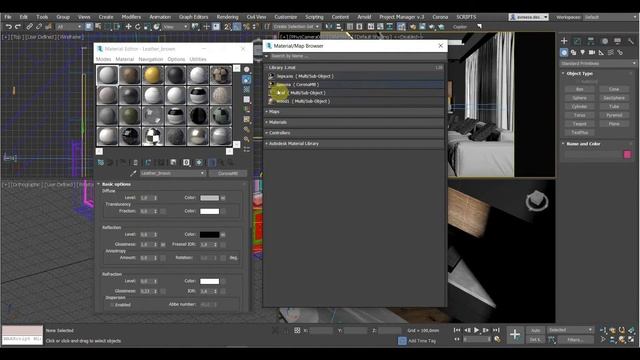Open the Modifiers menu

pos(131,17)
